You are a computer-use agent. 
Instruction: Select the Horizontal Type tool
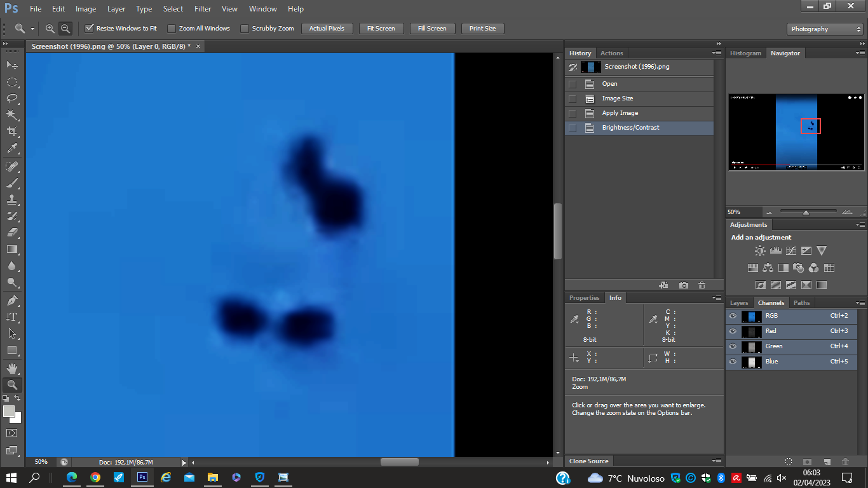11,316
